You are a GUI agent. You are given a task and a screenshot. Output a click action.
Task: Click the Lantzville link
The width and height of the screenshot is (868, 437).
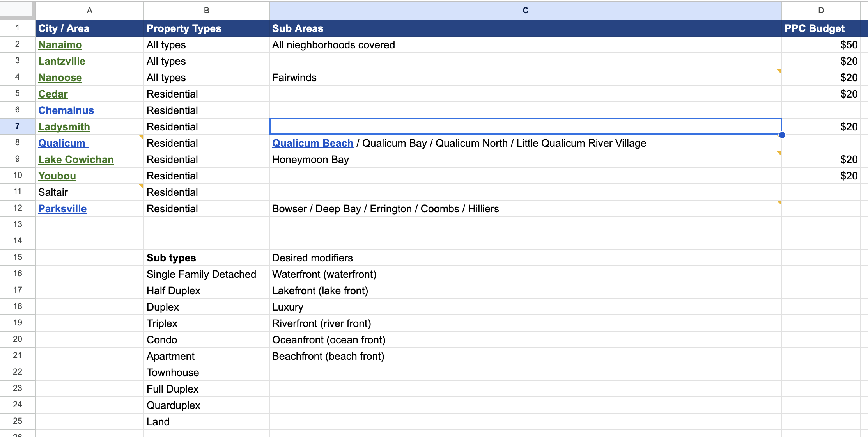[x=62, y=61]
